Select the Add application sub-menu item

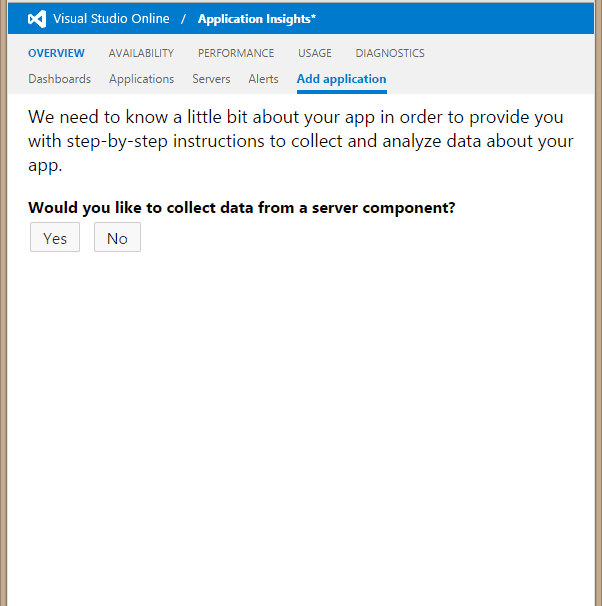coord(341,79)
